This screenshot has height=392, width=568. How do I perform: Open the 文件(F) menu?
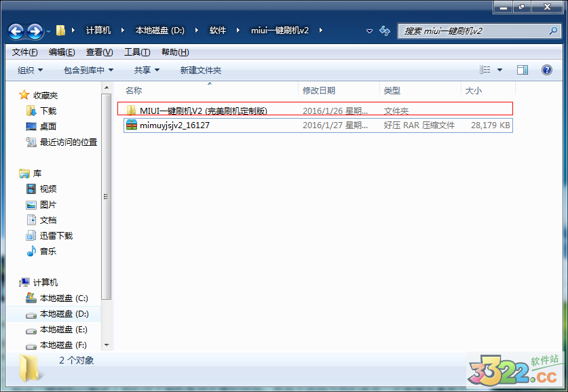(24, 52)
